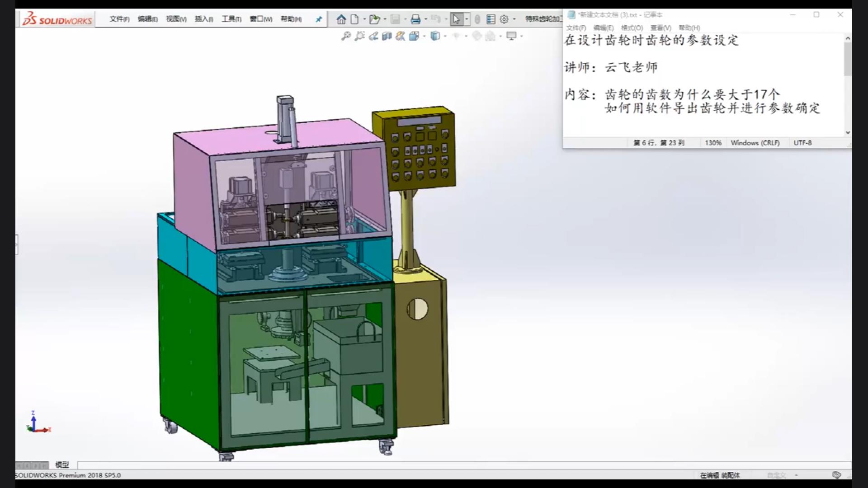
Task: Open SolidWorks 帮助(H) menu
Action: [x=291, y=19]
